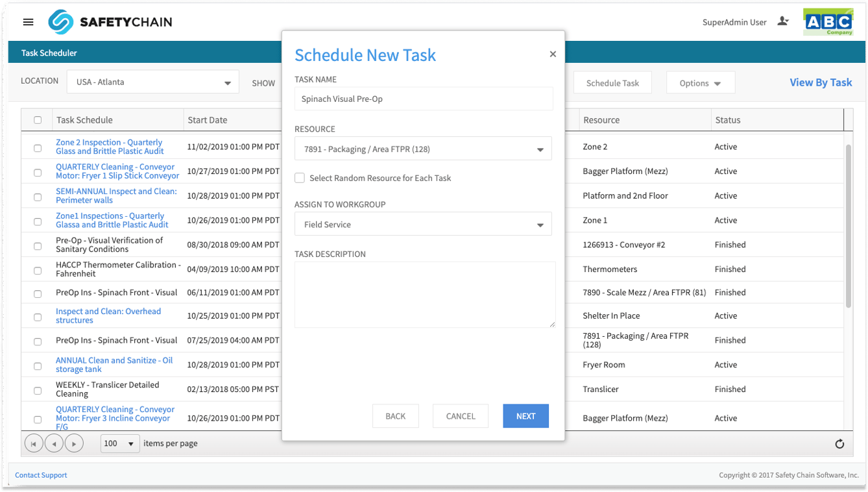
Task: Switch to View By Task
Action: pyautogui.click(x=821, y=82)
